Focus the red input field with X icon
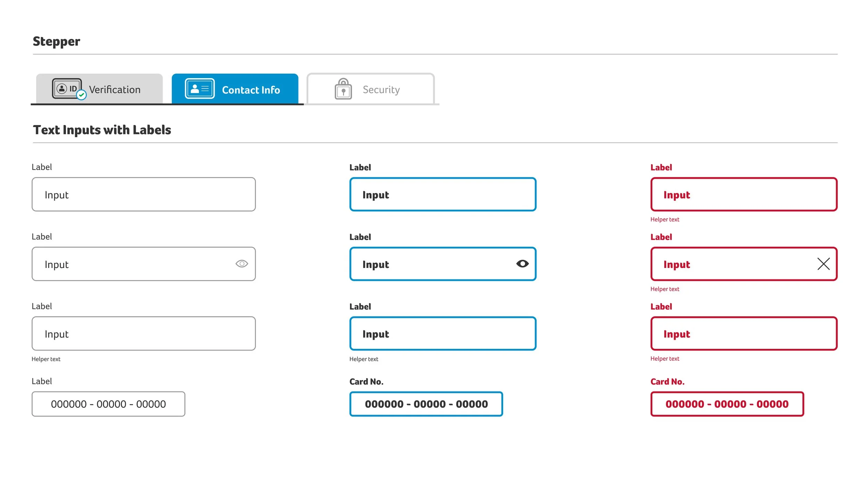The width and height of the screenshot is (868, 488). [x=744, y=264]
